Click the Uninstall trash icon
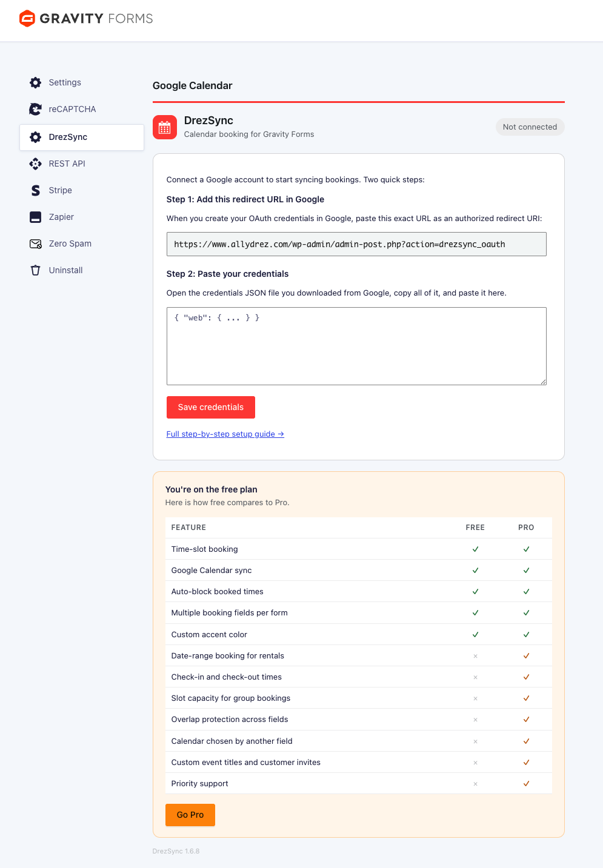This screenshot has height=868, width=603. pos(36,270)
